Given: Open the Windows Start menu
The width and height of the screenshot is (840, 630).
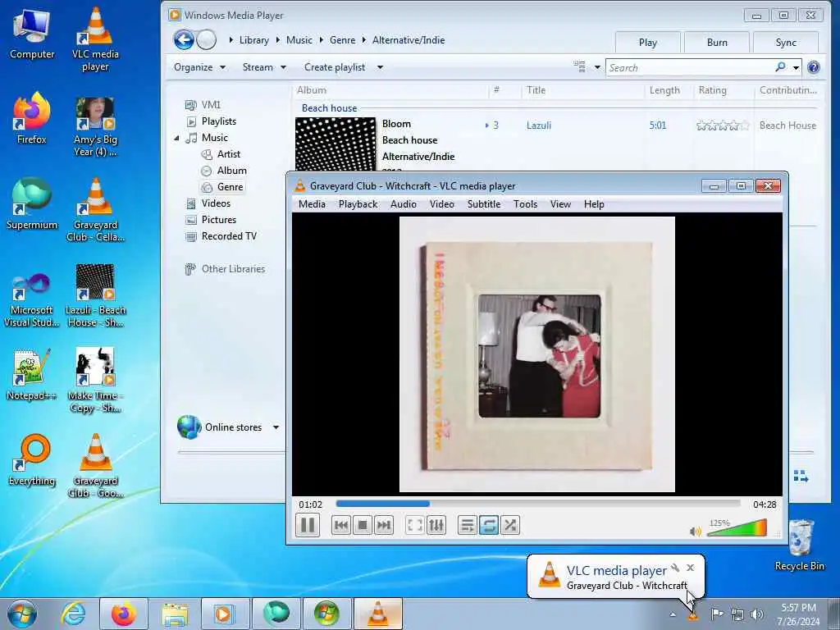Looking at the screenshot, I should click(x=22, y=614).
